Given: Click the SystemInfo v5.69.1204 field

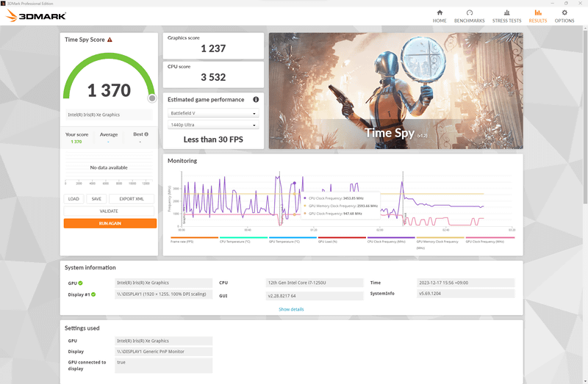Looking at the screenshot, I should pos(465,294).
